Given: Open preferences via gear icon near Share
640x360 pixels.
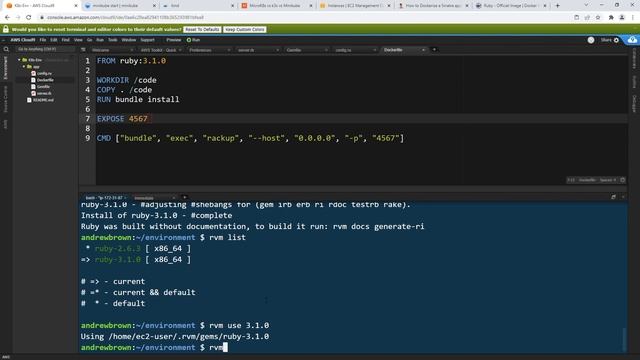Looking at the screenshot, I should click(x=616, y=40).
